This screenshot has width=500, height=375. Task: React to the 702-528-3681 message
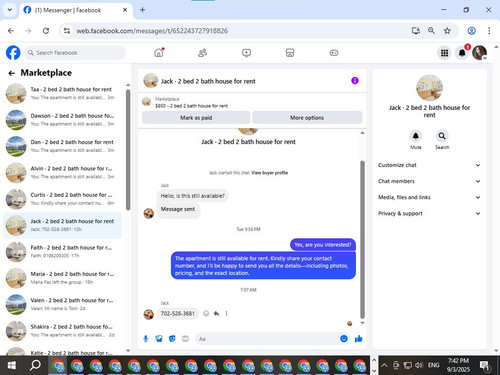click(x=206, y=313)
